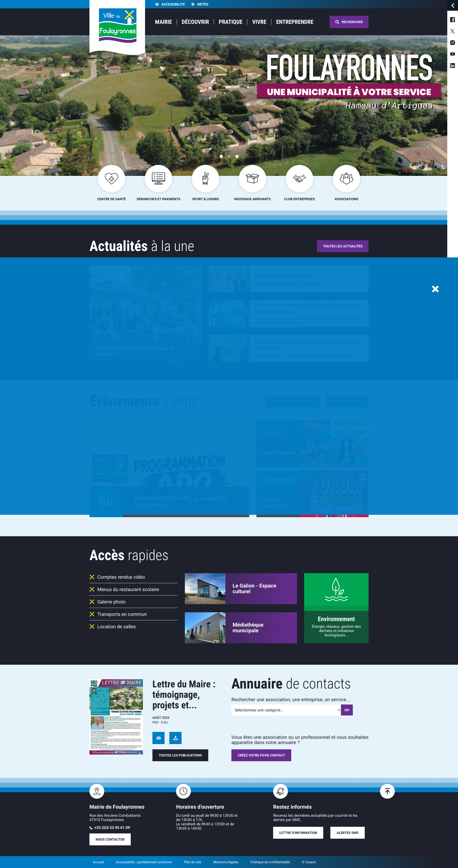Image resolution: width=458 pixels, height=868 pixels.
Task: Collapse the side social panel arrow
Action: tap(453, 5)
